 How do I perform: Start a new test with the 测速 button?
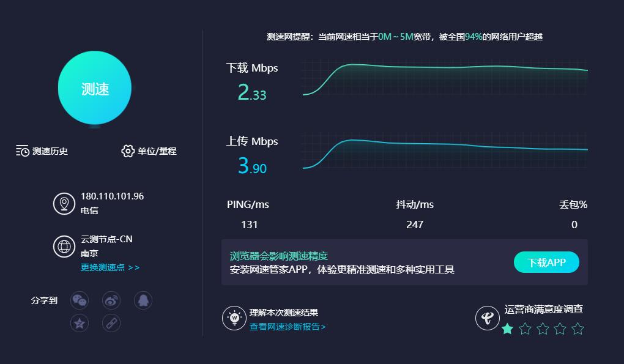(x=94, y=87)
